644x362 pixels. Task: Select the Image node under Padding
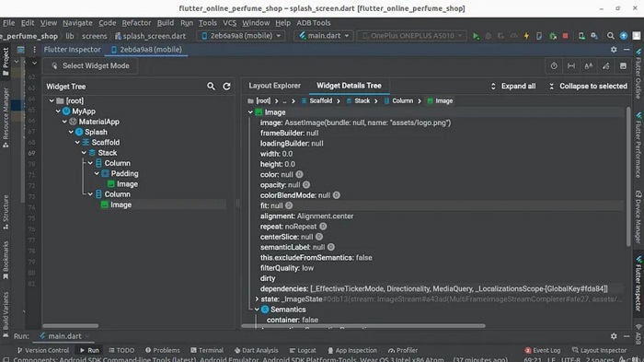click(122, 184)
